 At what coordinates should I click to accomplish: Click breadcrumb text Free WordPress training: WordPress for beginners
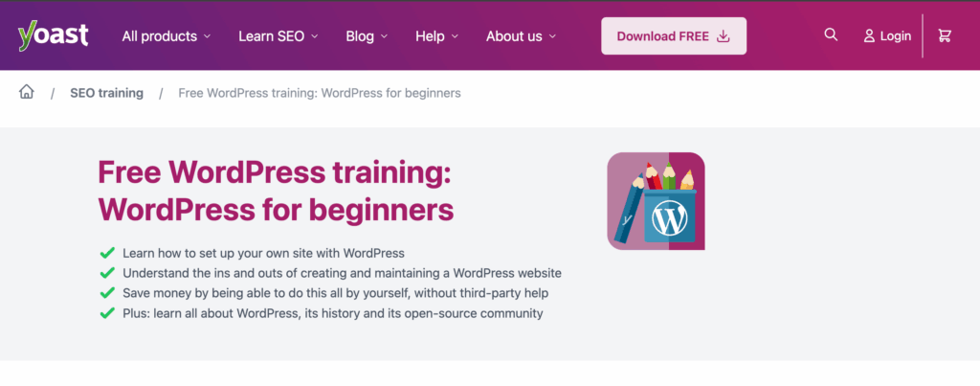click(320, 93)
